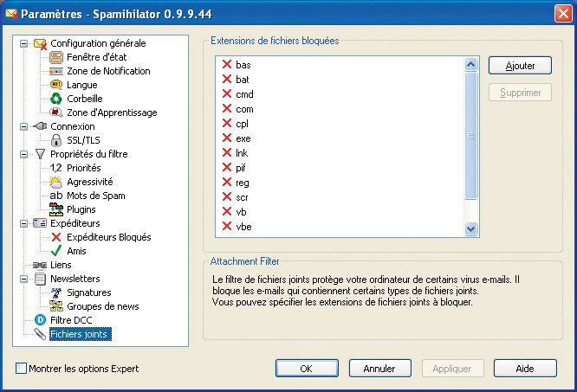This screenshot has width=577, height=392.
Task: Click the Propriétés du filtre funnel icon
Action: click(x=40, y=154)
